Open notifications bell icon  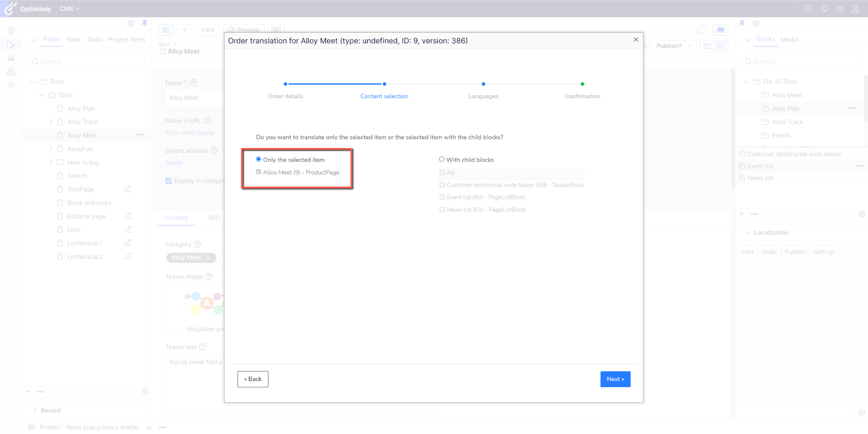click(x=824, y=9)
